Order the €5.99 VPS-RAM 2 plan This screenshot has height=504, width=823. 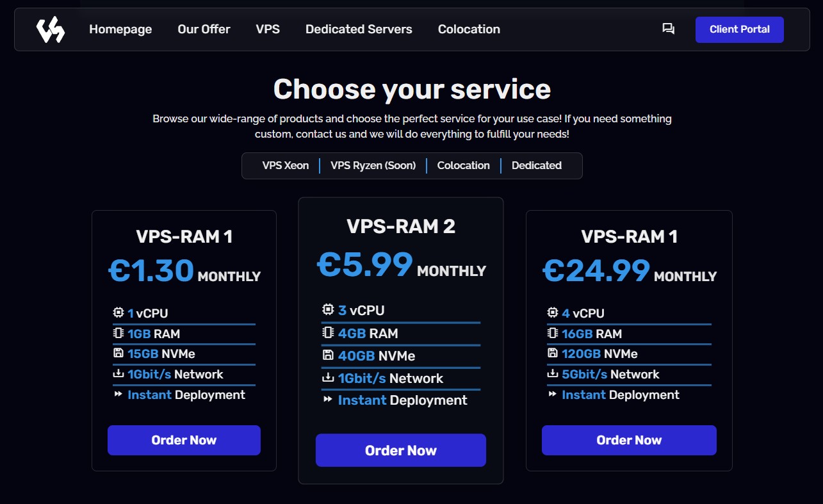pyautogui.click(x=400, y=450)
